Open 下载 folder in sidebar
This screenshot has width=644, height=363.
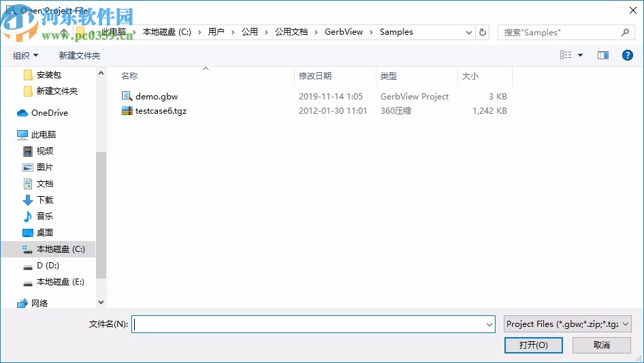[x=38, y=200]
